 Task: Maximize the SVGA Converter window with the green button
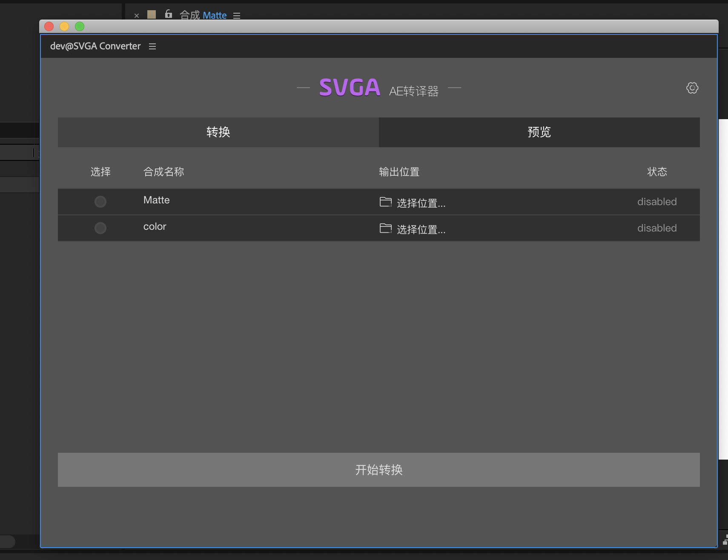pyautogui.click(x=80, y=26)
